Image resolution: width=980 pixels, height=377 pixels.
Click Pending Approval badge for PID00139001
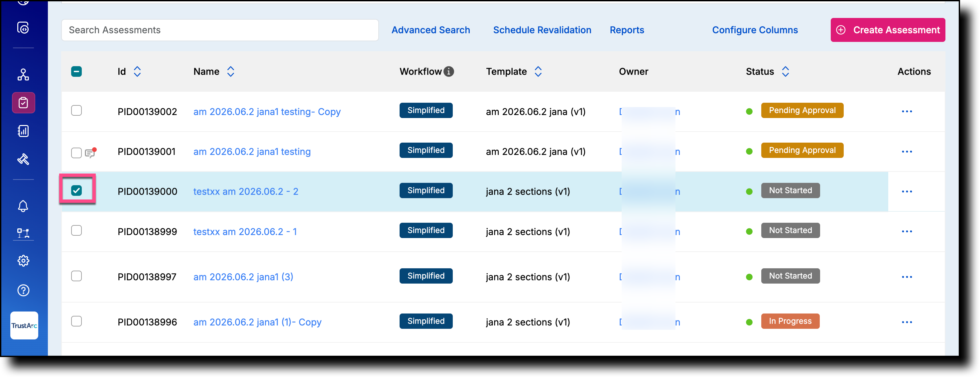(802, 150)
